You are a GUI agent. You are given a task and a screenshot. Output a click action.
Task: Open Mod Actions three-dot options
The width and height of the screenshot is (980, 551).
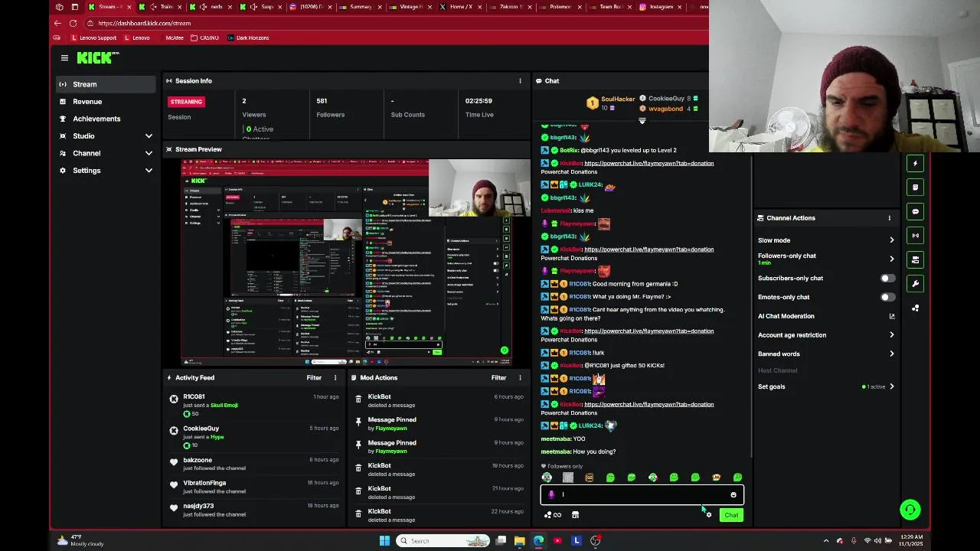coord(520,377)
